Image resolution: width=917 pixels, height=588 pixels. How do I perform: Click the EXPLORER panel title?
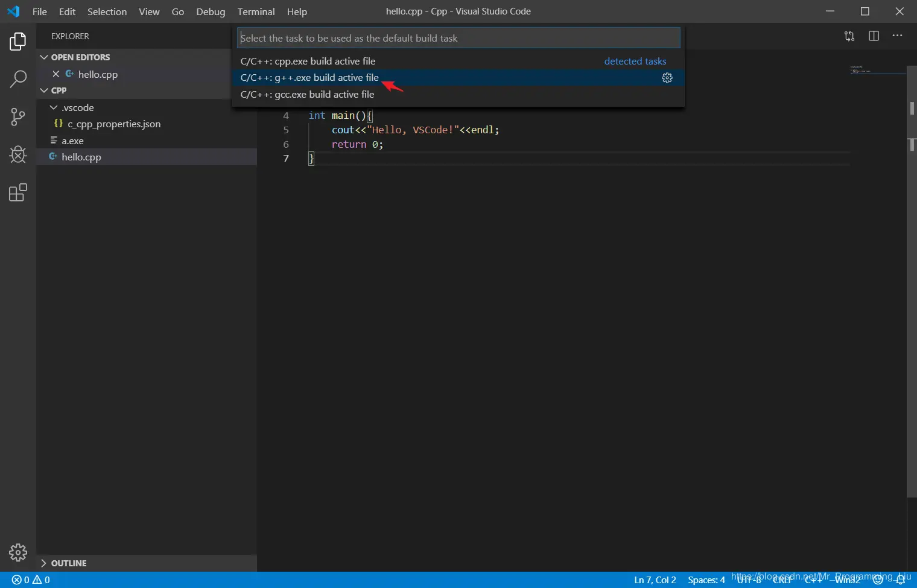coord(70,36)
